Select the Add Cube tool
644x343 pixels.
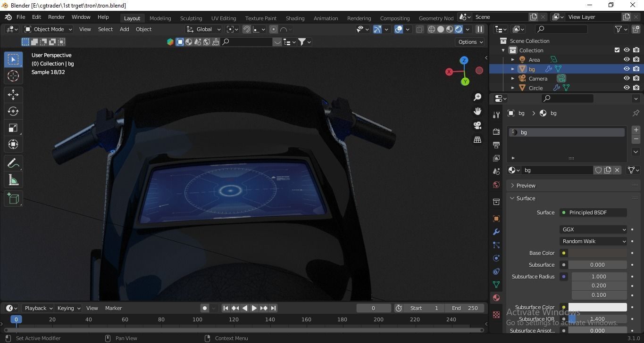point(13,199)
